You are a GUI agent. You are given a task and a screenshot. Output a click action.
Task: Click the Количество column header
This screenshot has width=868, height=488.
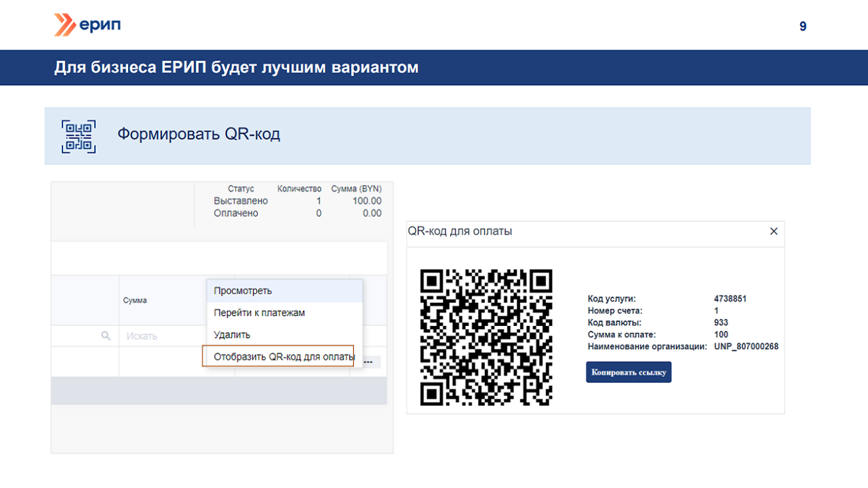point(299,189)
